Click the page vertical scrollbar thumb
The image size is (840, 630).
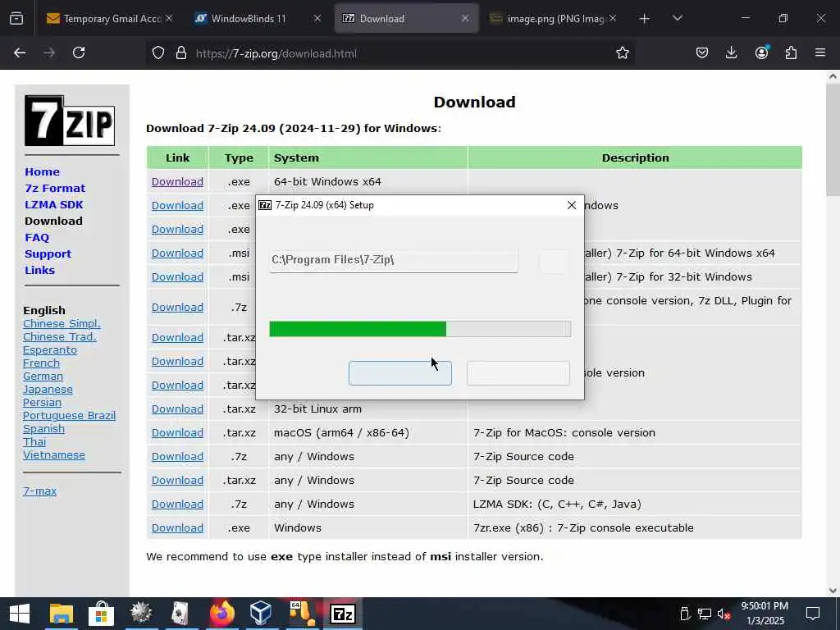click(x=833, y=140)
